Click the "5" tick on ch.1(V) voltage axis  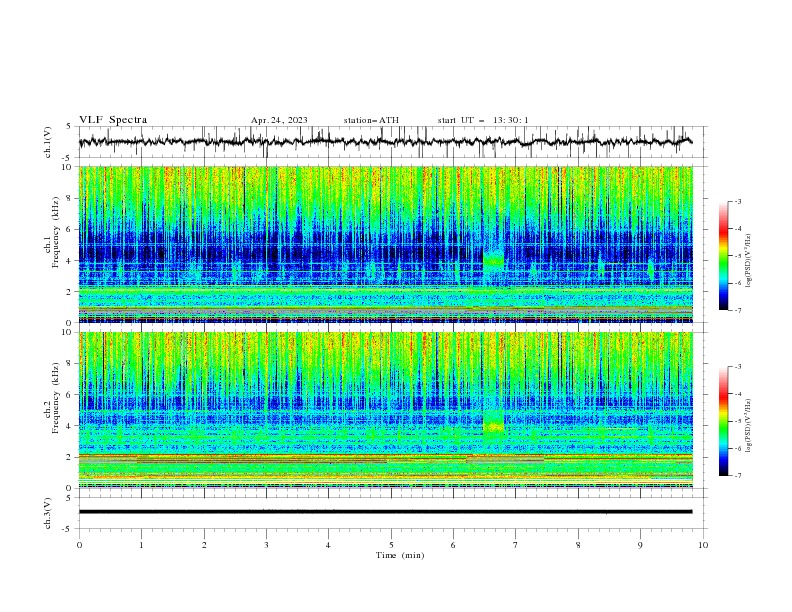pyautogui.click(x=69, y=127)
